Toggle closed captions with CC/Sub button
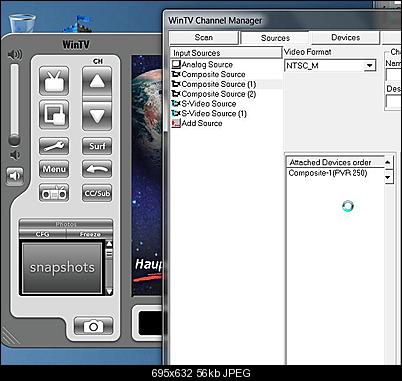 97,193
